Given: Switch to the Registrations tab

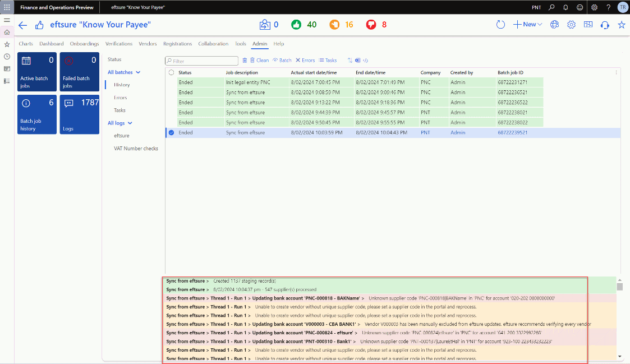Looking at the screenshot, I should [x=178, y=44].
